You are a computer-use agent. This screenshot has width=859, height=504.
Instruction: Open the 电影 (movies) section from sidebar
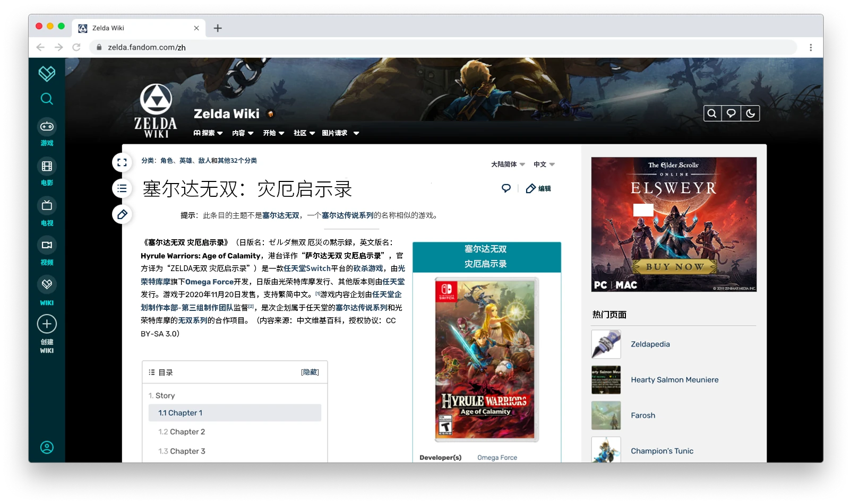47,166
